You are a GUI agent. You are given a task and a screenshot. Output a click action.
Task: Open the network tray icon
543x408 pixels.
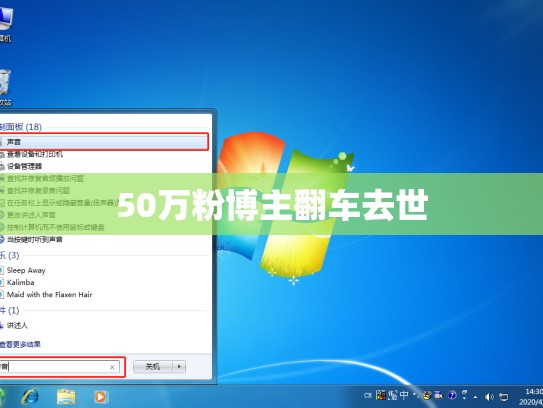(504, 397)
